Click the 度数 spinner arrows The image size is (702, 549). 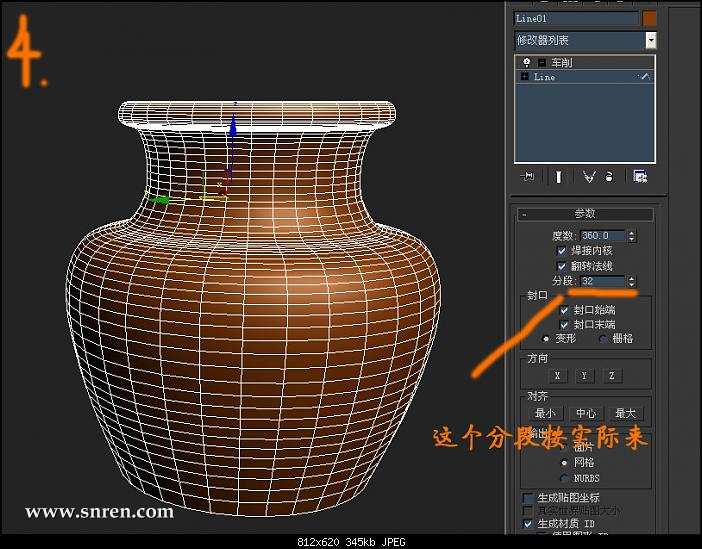(x=631, y=236)
